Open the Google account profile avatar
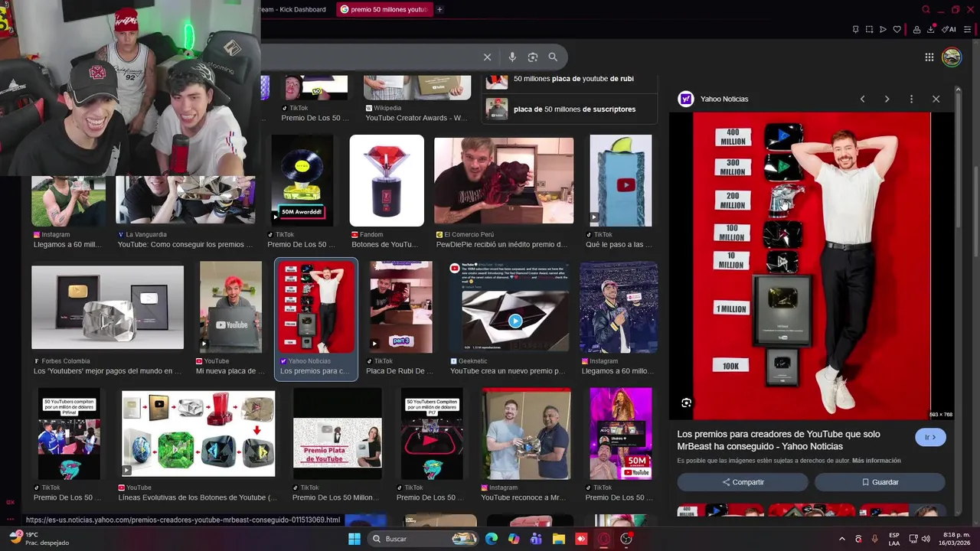980x551 pixels. [952, 57]
